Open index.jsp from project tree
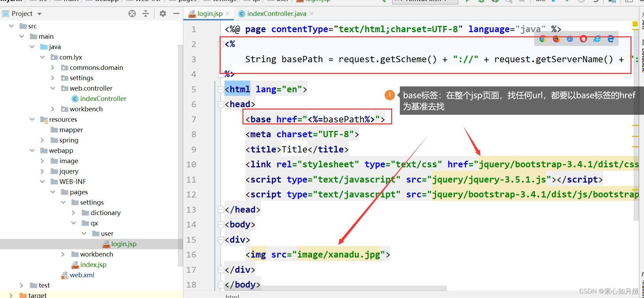The image size is (644, 298). point(89,264)
